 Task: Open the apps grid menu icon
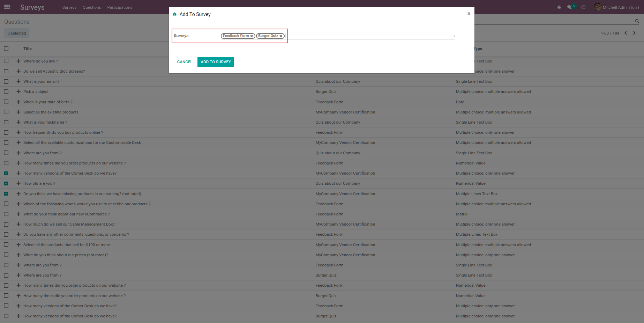coord(7,7)
